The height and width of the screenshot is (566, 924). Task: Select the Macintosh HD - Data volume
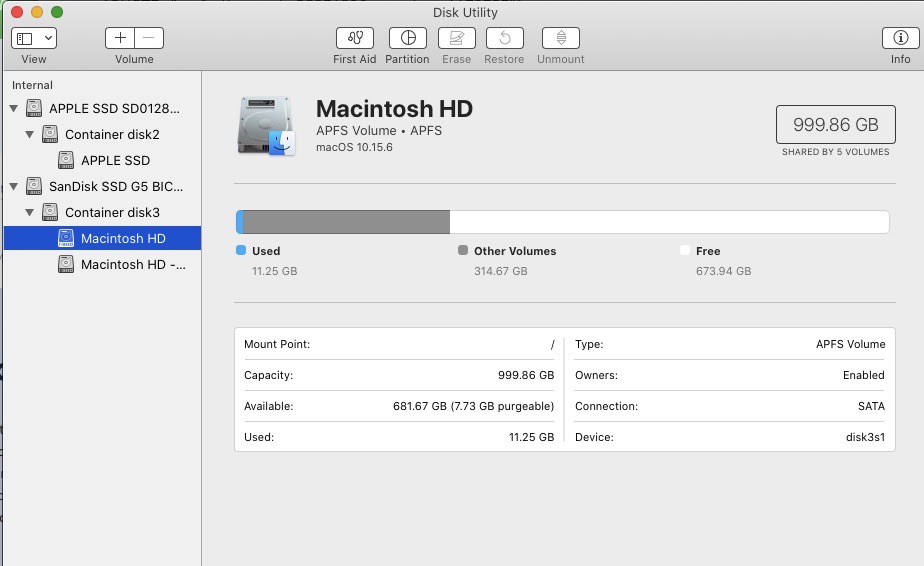133,264
